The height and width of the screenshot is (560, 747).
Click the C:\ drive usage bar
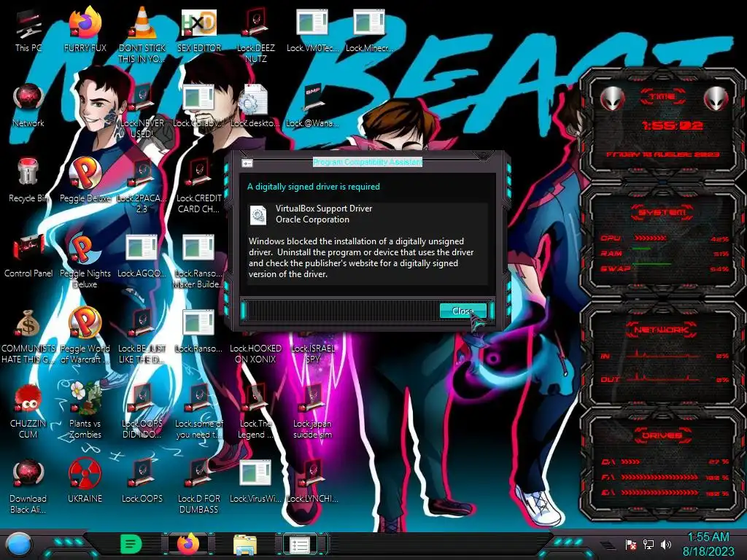pyautogui.click(x=630, y=462)
